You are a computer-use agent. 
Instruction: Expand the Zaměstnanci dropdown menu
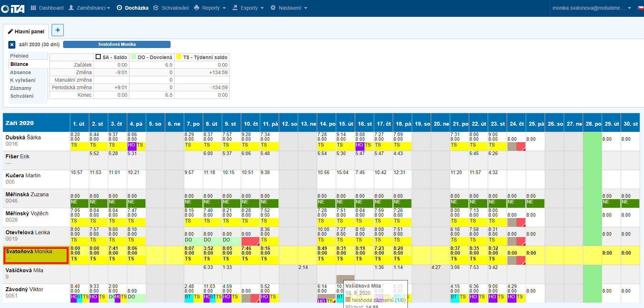[89, 8]
